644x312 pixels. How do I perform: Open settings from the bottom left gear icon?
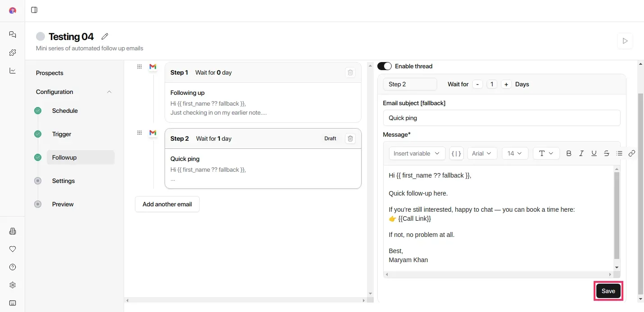(12, 285)
